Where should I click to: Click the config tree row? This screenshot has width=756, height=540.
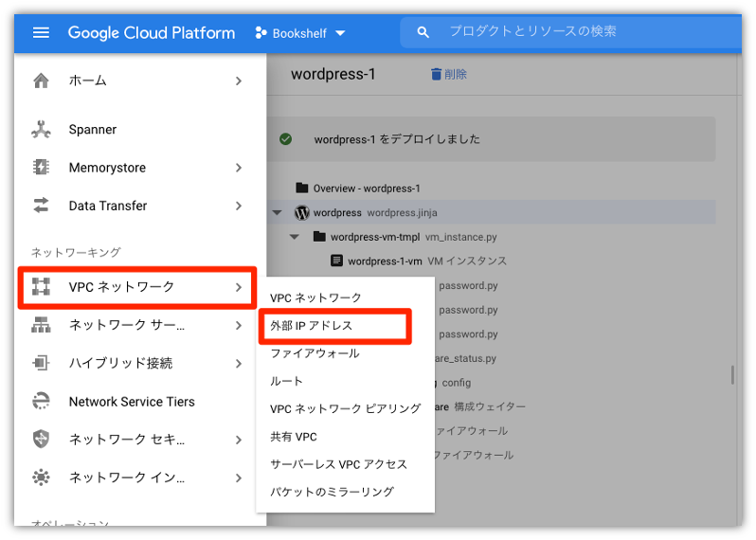click(x=456, y=383)
